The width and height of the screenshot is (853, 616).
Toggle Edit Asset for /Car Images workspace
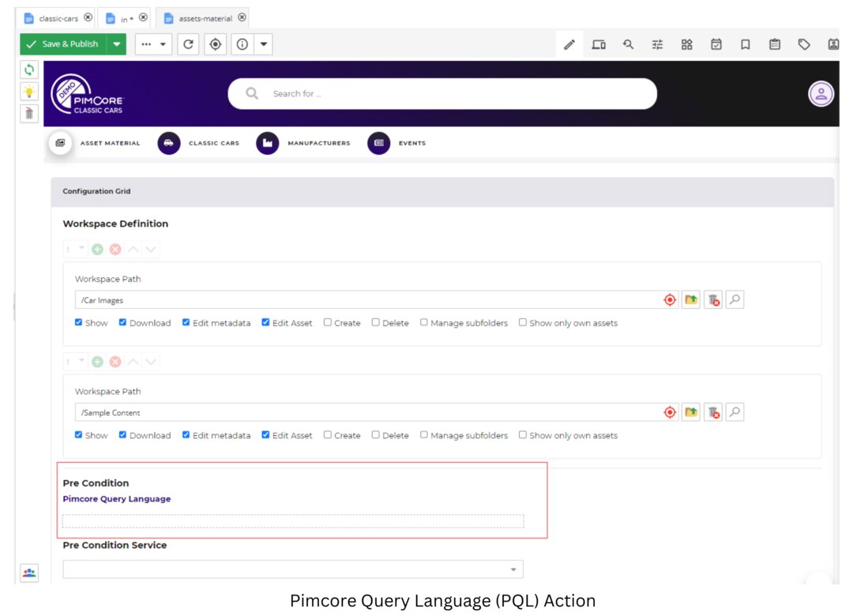pos(265,322)
